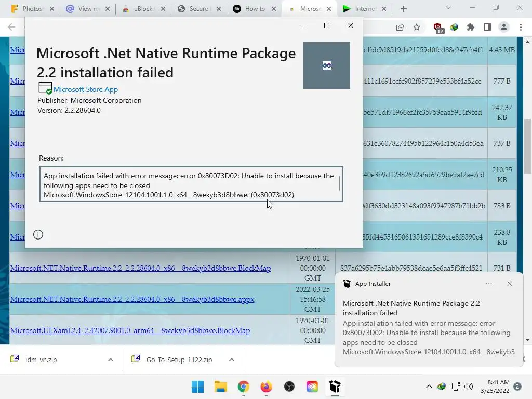Open Chrome from the taskbar
Screen dimensions: 532x399
pyautogui.click(x=243, y=387)
